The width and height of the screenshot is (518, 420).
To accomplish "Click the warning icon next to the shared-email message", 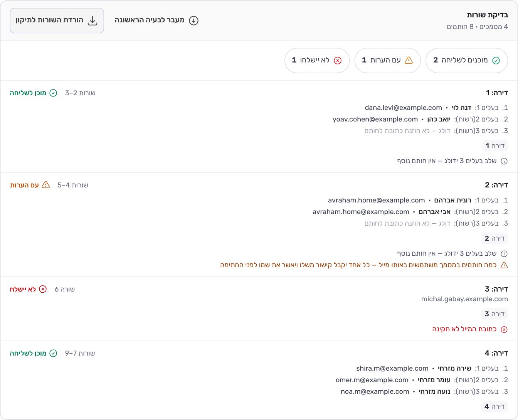I will point(504,265).
